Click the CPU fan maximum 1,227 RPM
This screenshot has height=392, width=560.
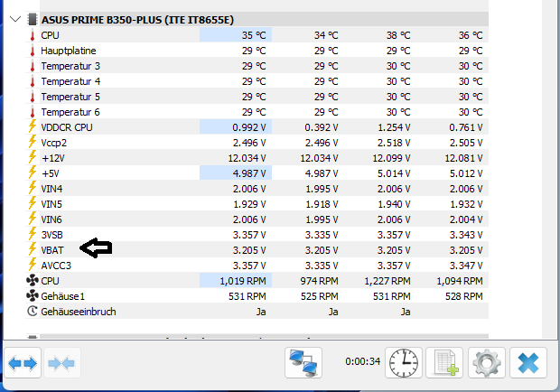tap(387, 281)
